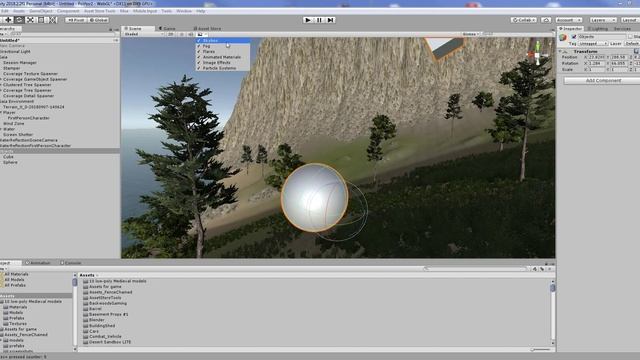The image size is (640, 360).
Task: Click the Add Component button
Action: [603, 81]
